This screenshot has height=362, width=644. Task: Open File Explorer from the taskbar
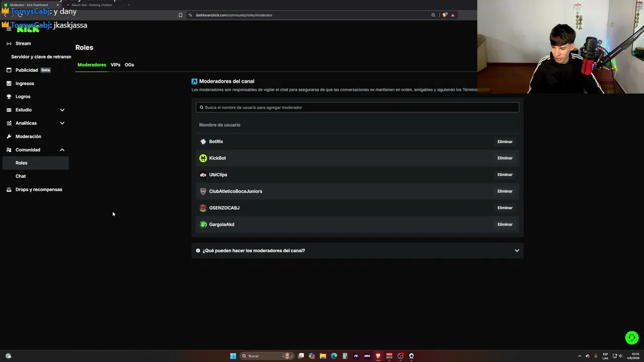pyautogui.click(x=323, y=356)
